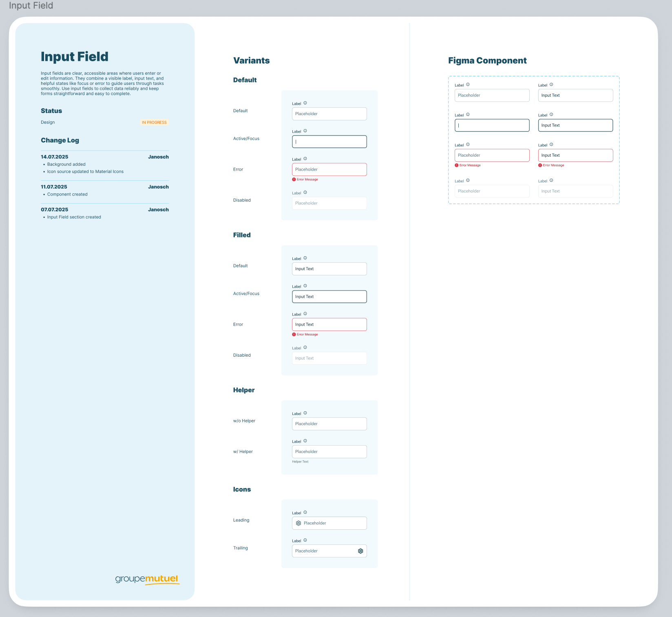672x617 pixels.
Task: Click the IN PROGRESS status badge
Action: (x=154, y=122)
